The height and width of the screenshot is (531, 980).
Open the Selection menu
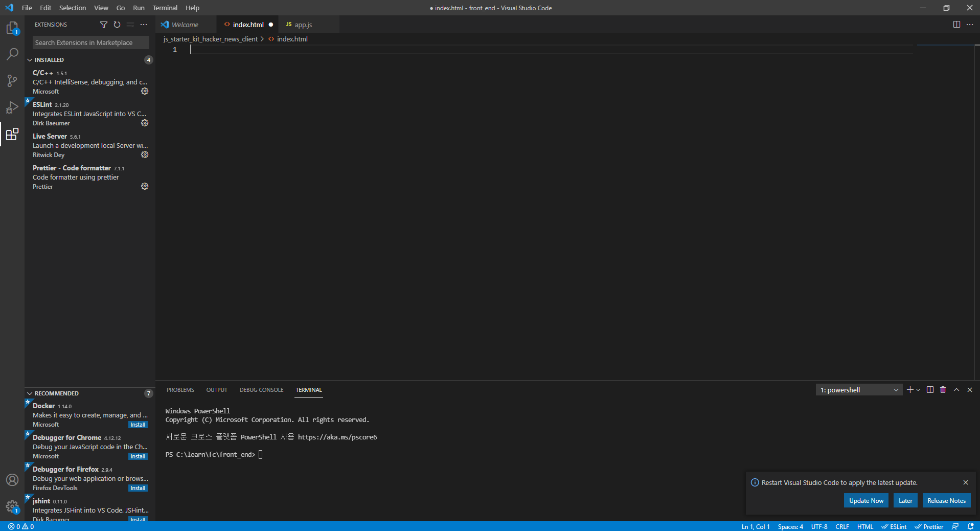pos(73,8)
